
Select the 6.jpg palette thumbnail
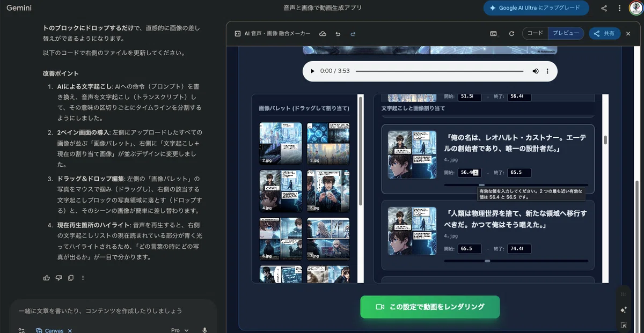281,239
